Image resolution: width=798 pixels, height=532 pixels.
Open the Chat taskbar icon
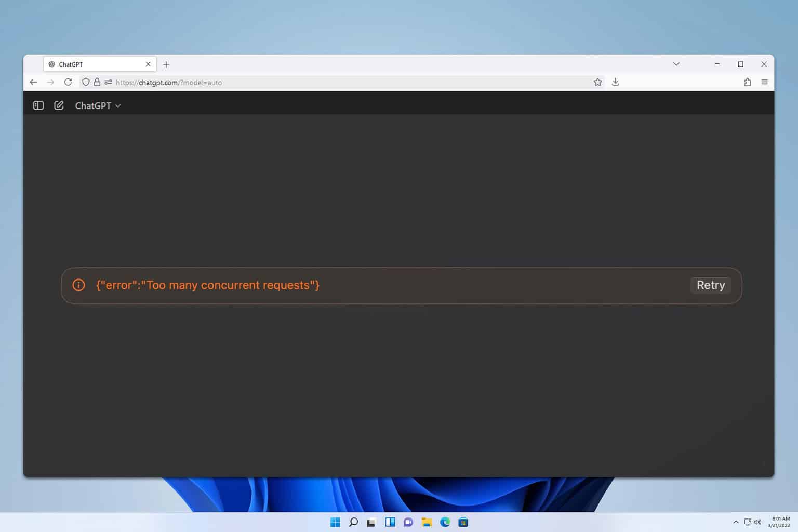(x=408, y=522)
